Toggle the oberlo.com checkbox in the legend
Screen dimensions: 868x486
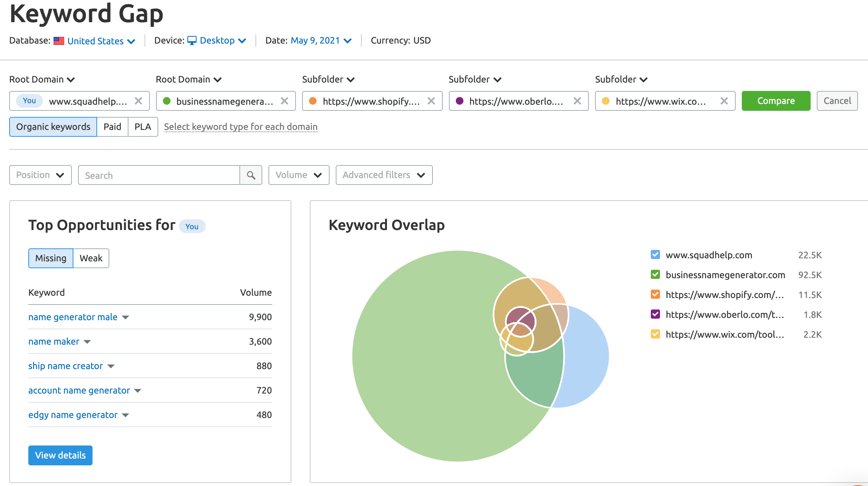click(655, 314)
